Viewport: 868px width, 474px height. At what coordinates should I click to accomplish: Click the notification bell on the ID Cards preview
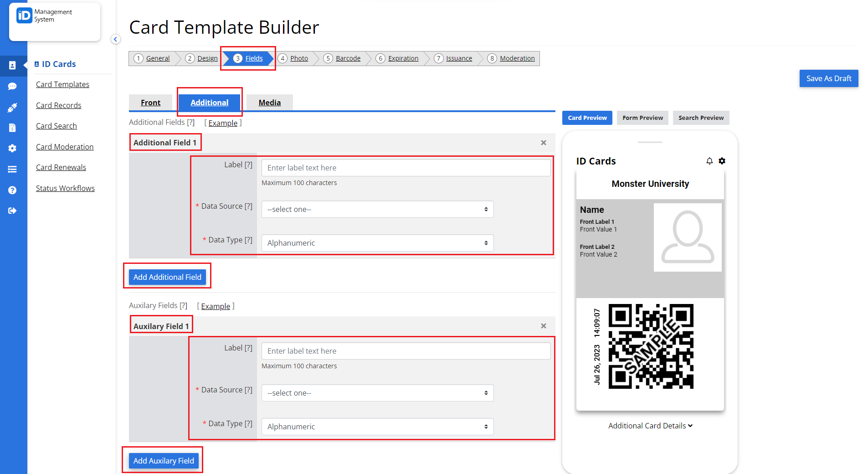[x=709, y=161]
